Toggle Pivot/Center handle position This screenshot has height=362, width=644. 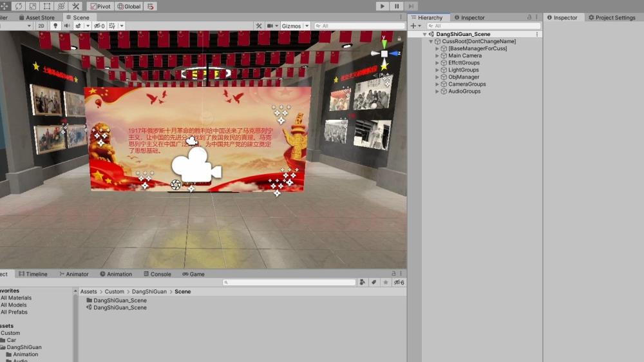coord(100,6)
